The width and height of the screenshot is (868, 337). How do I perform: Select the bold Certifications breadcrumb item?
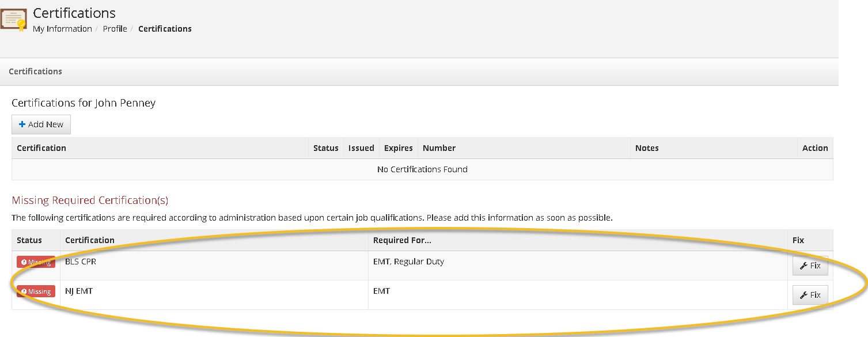(165, 29)
